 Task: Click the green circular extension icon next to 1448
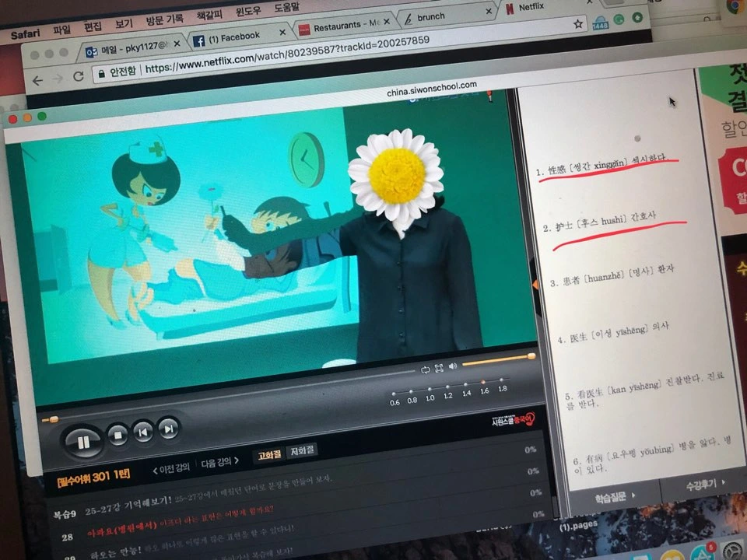tap(619, 19)
